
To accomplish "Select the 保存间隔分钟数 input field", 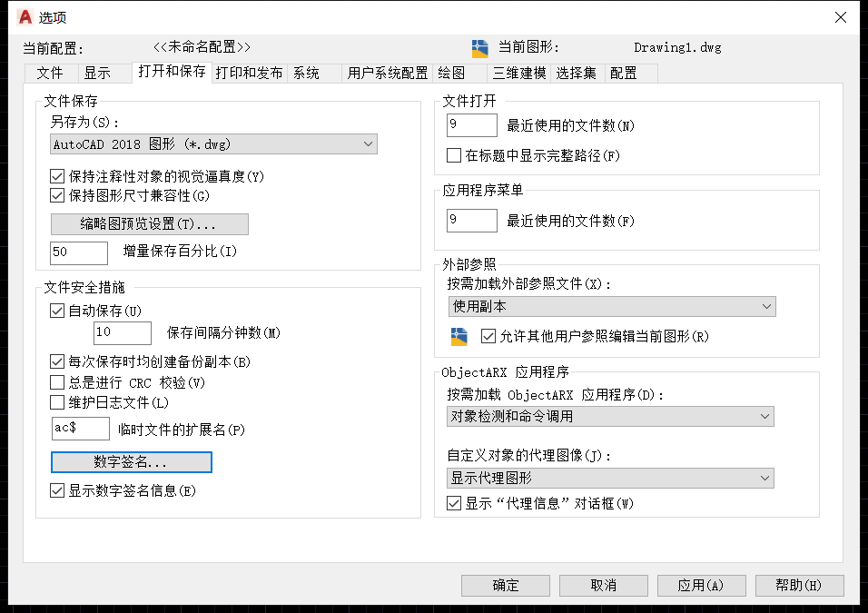I will pyautogui.click(x=122, y=333).
